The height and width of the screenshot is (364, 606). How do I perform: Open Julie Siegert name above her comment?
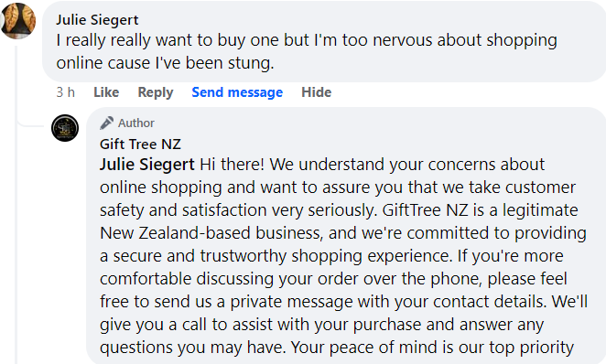click(97, 20)
